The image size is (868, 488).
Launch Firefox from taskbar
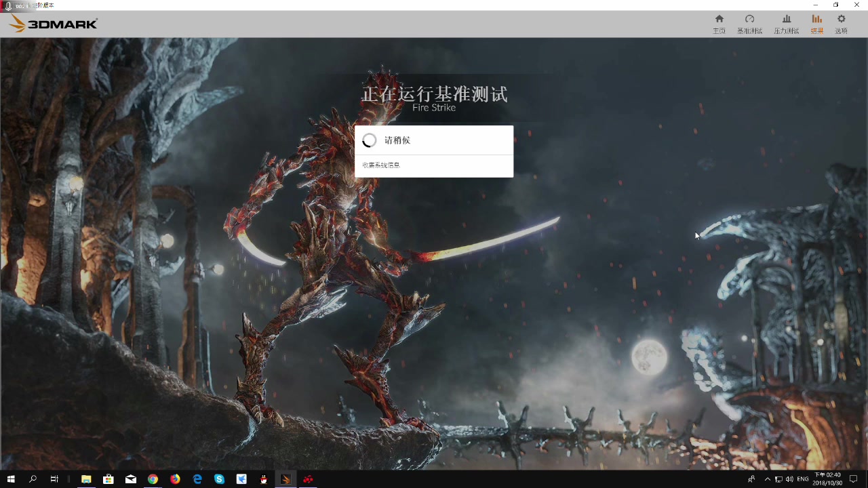coord(175,479)
